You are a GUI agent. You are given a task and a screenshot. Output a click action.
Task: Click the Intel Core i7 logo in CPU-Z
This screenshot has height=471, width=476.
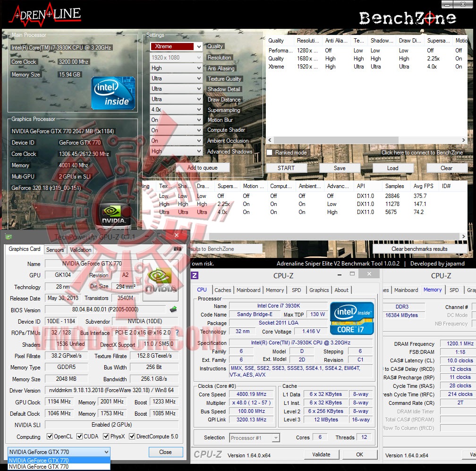point(351,318)
